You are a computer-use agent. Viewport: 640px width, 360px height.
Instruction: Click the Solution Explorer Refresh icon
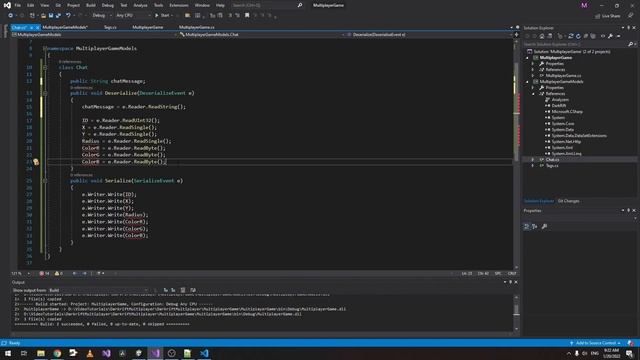578,36
